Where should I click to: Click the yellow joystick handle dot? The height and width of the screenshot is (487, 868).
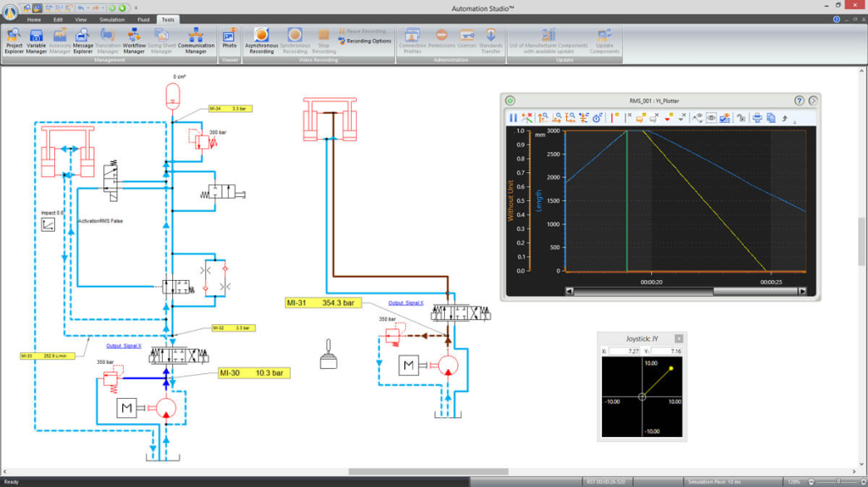coord(671,368)
